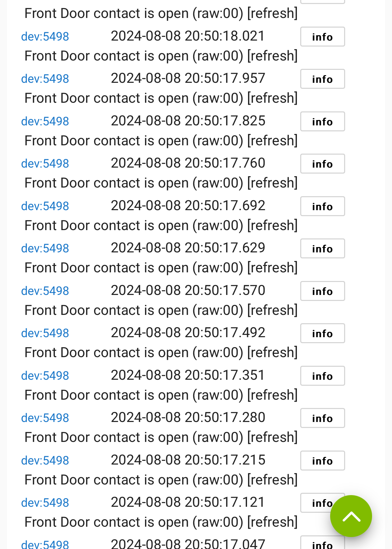
Task: Click the info button for the 20:50:18.021 entry
Action: 323,37
